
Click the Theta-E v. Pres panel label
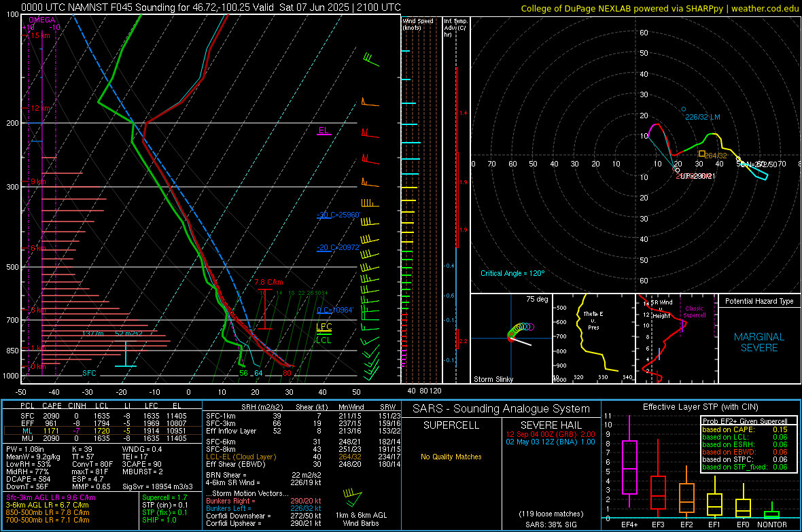593,320
